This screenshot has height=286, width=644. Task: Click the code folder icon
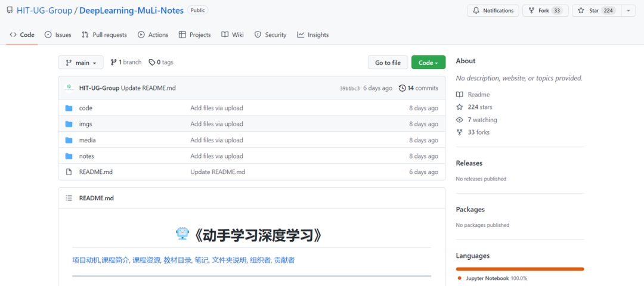(x=69, y=108)
